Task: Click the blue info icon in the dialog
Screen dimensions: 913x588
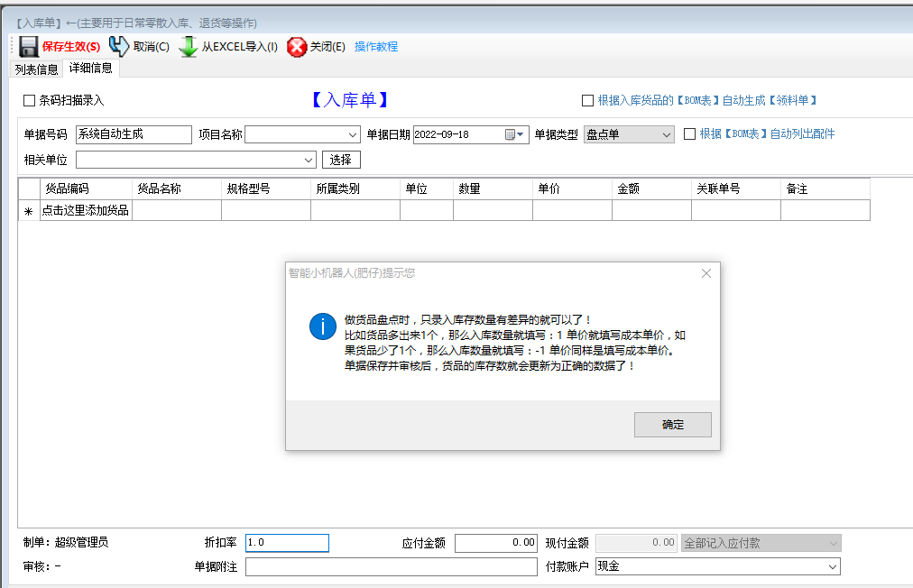Action: pyautogui.click(x=322, y=326)
